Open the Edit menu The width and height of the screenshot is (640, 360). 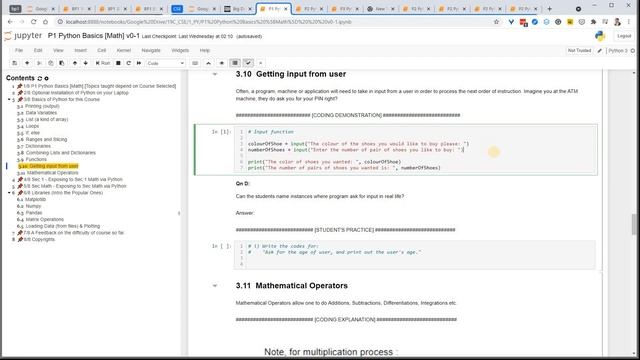[x=38, y=50]
